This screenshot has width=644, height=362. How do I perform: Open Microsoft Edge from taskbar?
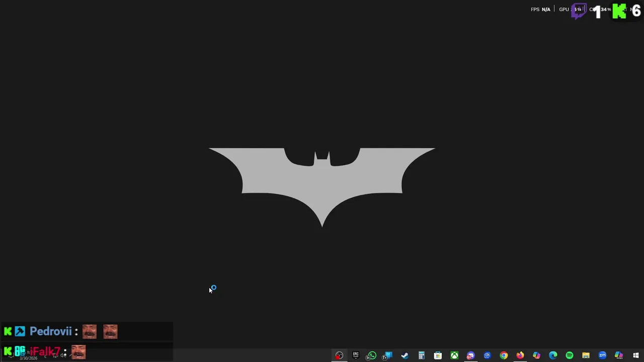click(x=553, y=355)
